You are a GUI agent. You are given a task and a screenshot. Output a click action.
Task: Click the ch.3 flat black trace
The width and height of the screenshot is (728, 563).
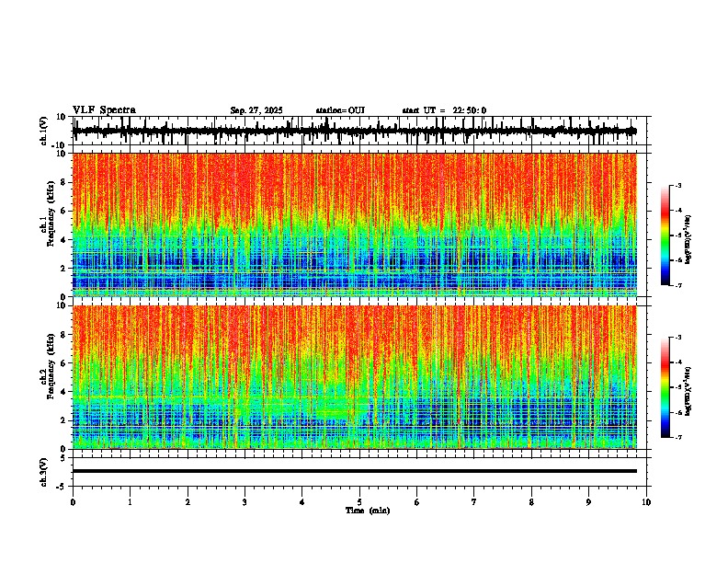tap(355, 471)
